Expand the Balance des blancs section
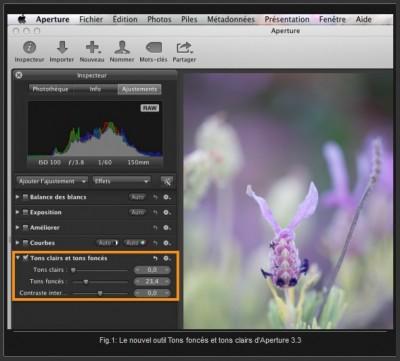This screenshot has height=361, width=400. click(18, 197)
